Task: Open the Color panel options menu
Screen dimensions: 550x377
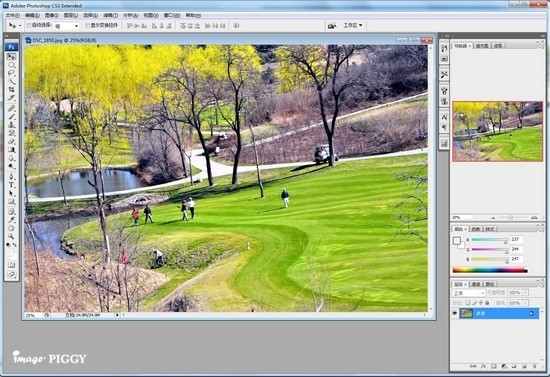Action: 539,229
